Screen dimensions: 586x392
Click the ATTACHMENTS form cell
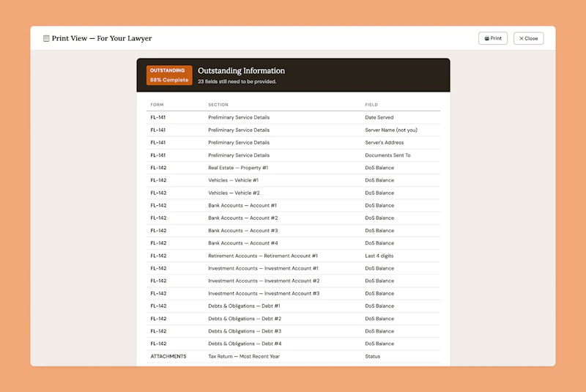click(168, 356)
